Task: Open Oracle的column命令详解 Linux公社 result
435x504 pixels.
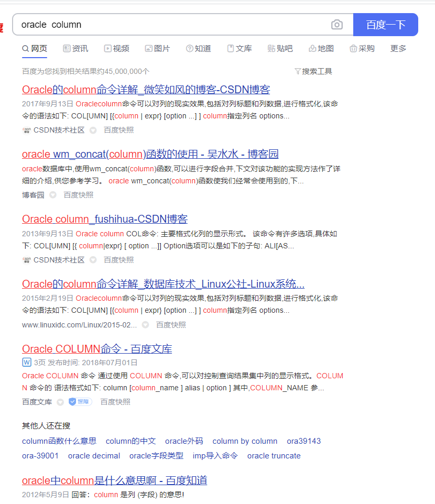Action: (x=164, y=284)
